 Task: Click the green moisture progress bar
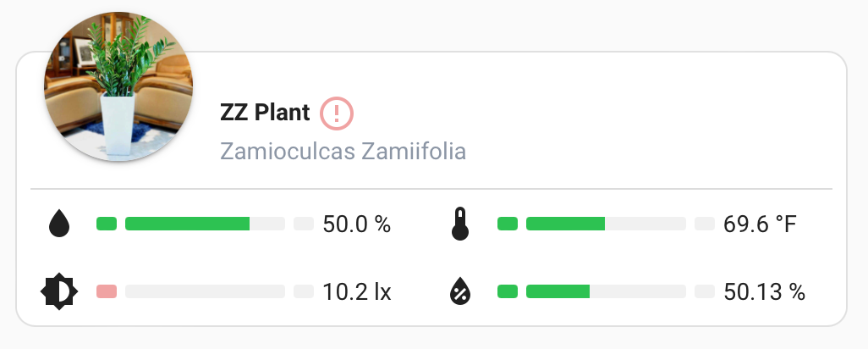204,224
